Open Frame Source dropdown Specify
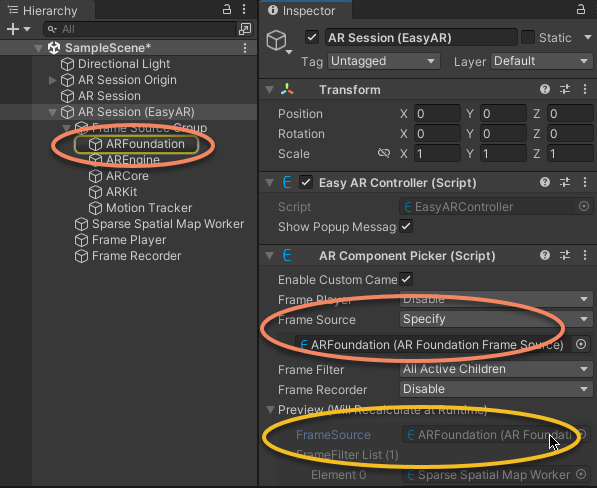The height and width of the screenshot is (488, 597). (x=496, y=319)
